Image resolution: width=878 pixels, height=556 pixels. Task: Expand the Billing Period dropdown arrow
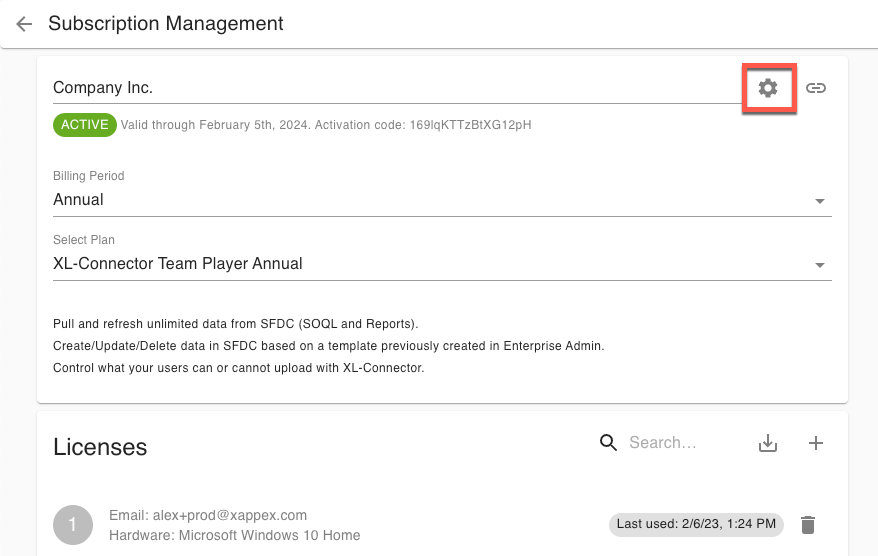tap(820, 201)
